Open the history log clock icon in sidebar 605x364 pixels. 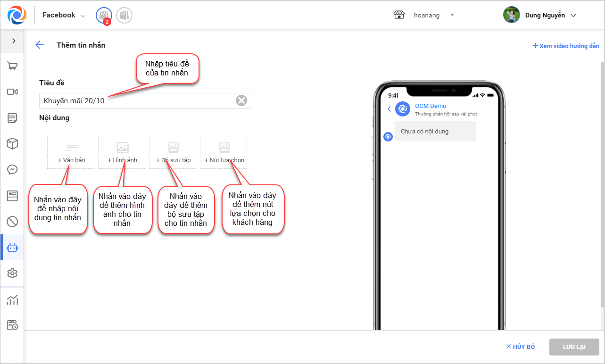point(12,325)
